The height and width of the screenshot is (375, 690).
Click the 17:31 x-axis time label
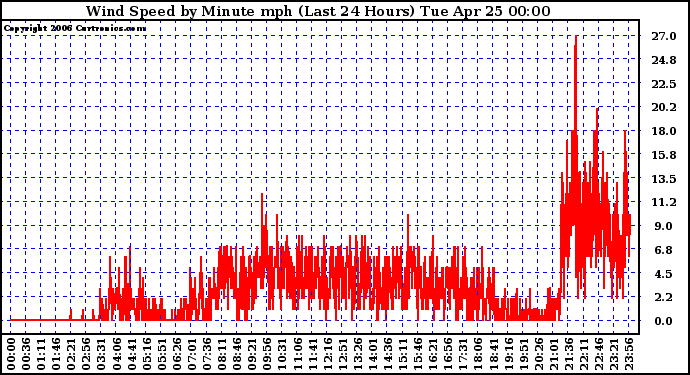(463, 354)
